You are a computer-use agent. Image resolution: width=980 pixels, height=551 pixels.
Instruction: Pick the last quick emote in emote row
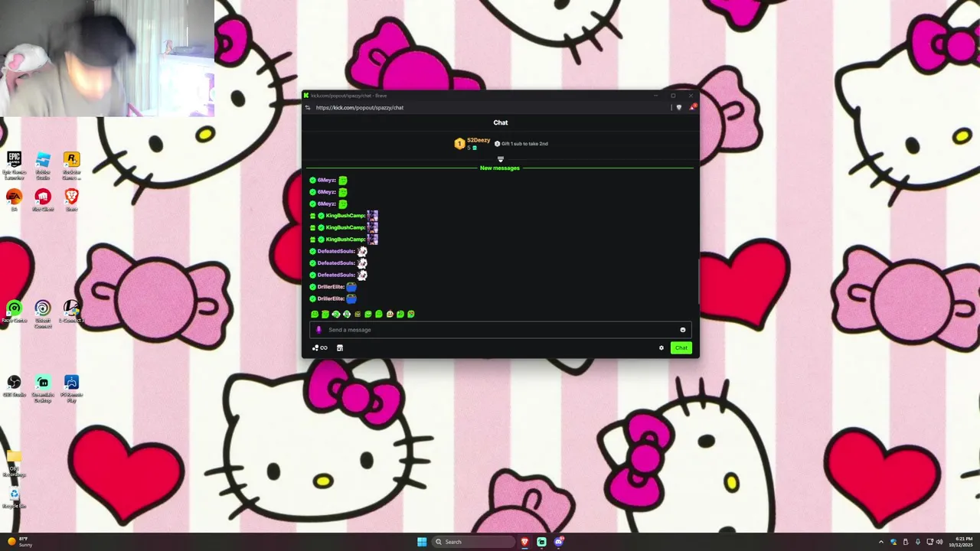pyautogui.click(x=411, y=314)
